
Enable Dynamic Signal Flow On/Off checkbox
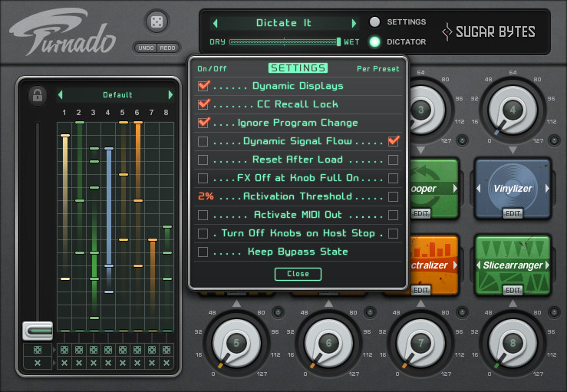pos(203,141)
